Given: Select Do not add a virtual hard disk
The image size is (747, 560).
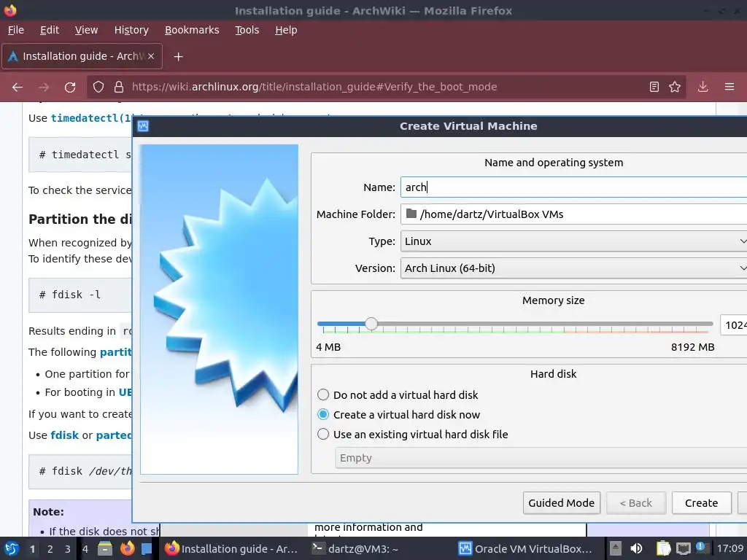Looking at the screenshot, I should click(x=323, y=394).
